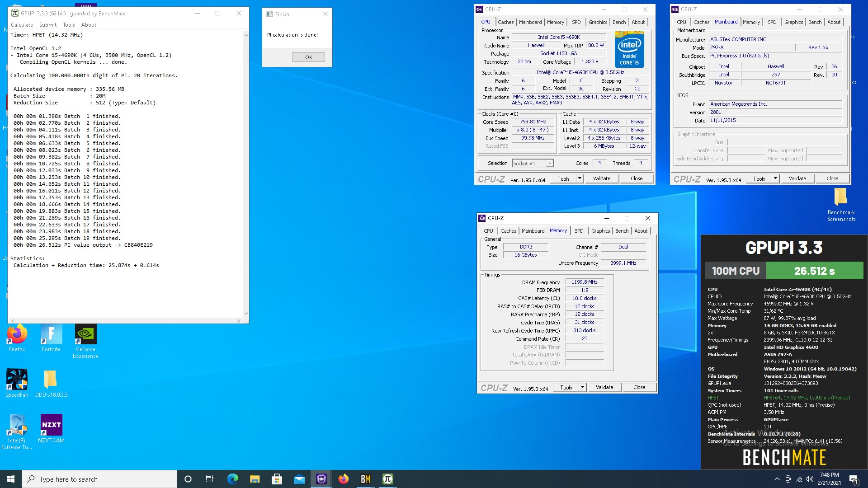
Task: Click Close button in CPU-Z Mainboard window
Action: [x=832, y=178]
